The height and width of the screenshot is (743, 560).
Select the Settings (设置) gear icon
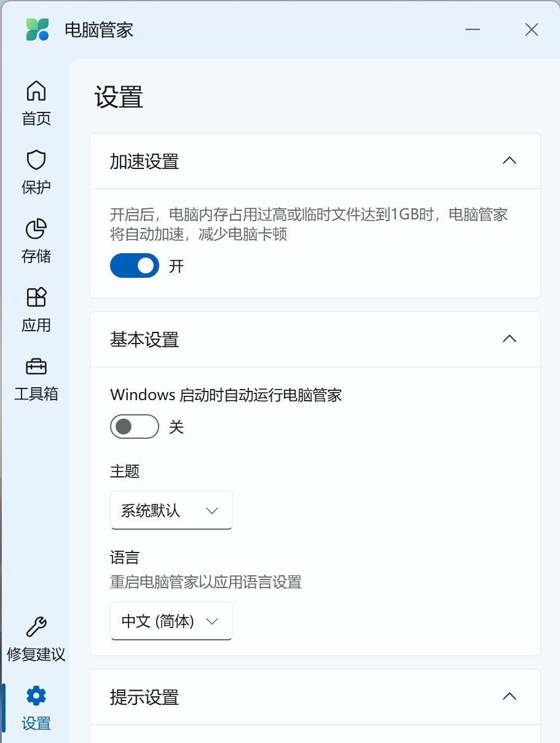click(36, 696)
